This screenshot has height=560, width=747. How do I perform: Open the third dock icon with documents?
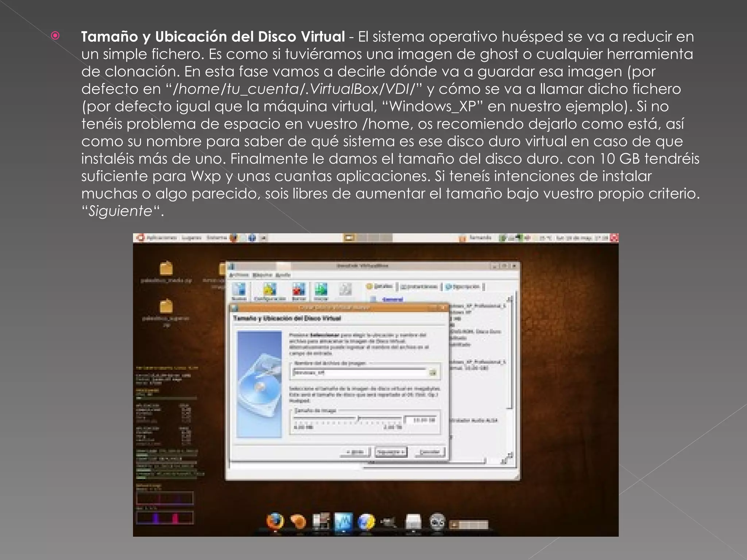coord(321,522)
